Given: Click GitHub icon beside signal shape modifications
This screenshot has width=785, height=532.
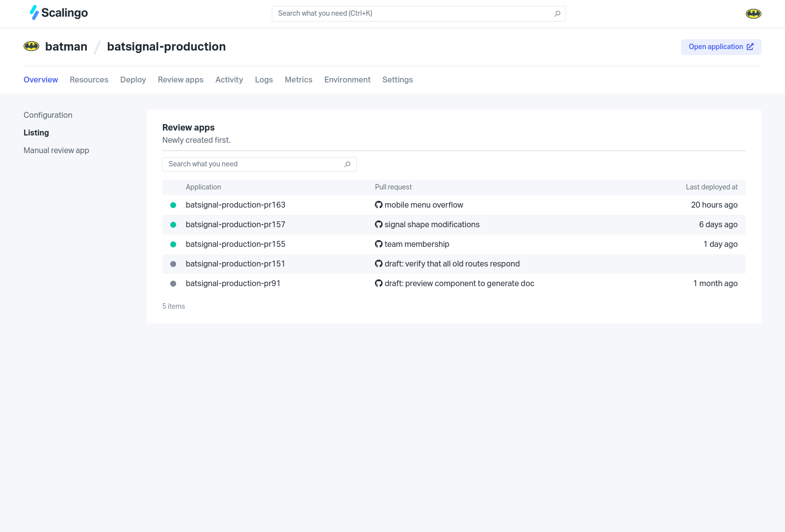Looking at the screenshot, I should point(379,225).
